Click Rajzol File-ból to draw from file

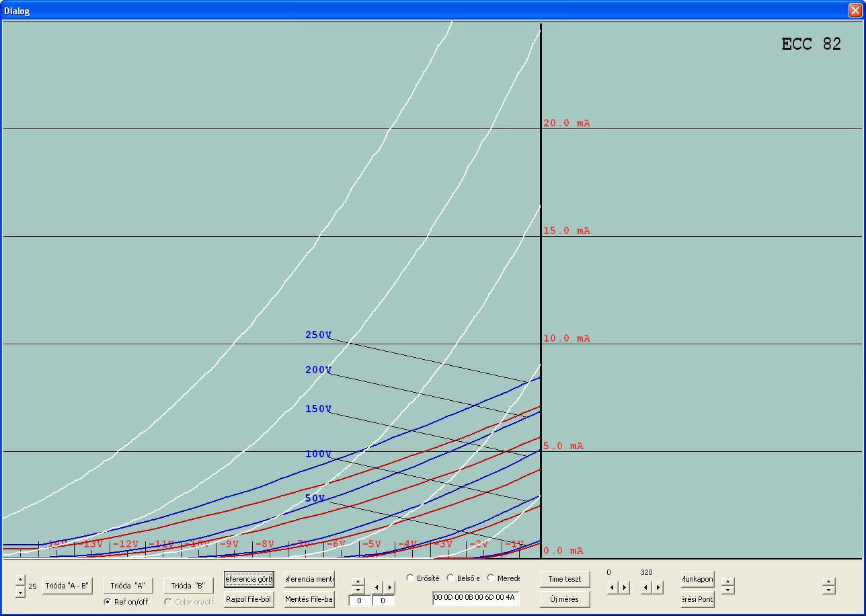[x=249, y=599]
